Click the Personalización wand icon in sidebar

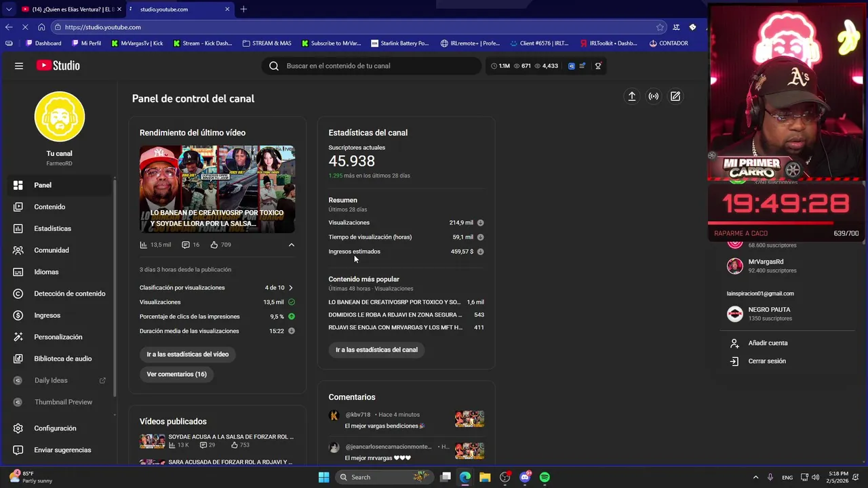tap(18, 337)
